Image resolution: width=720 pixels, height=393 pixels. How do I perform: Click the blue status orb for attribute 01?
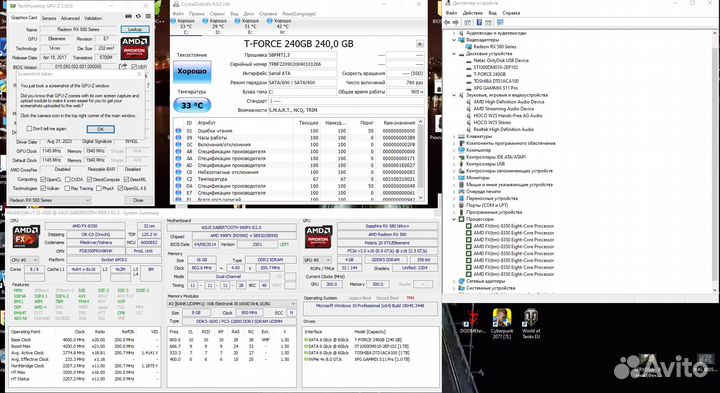178,131
